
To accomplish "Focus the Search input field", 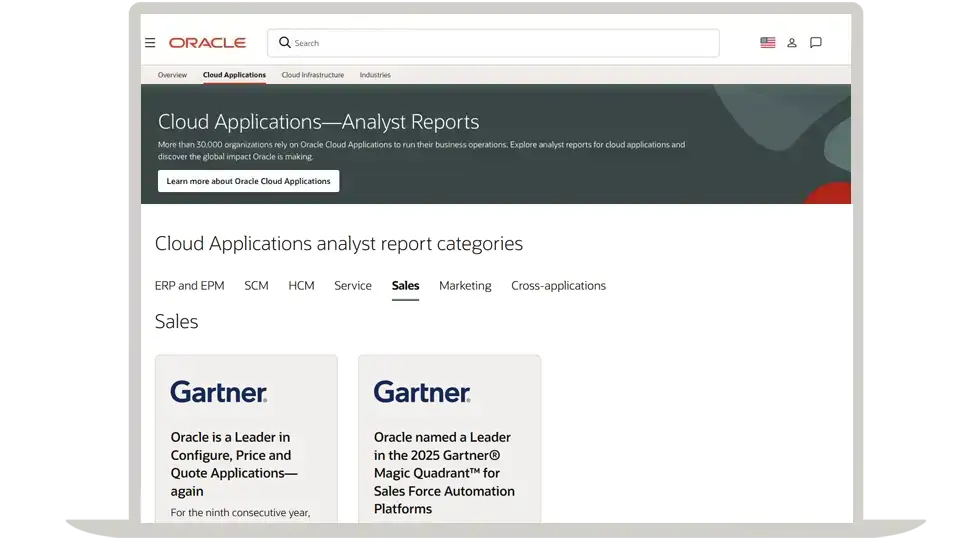I will [x=493, y=43].
